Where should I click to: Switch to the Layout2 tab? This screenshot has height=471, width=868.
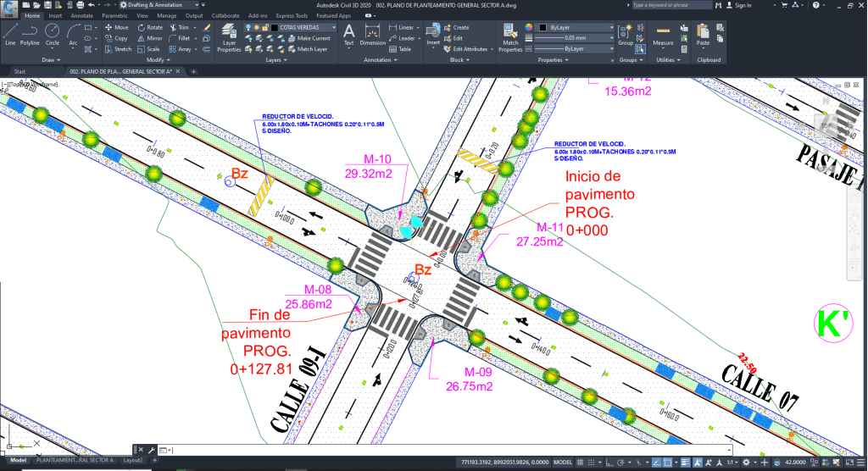pos(133,461)
